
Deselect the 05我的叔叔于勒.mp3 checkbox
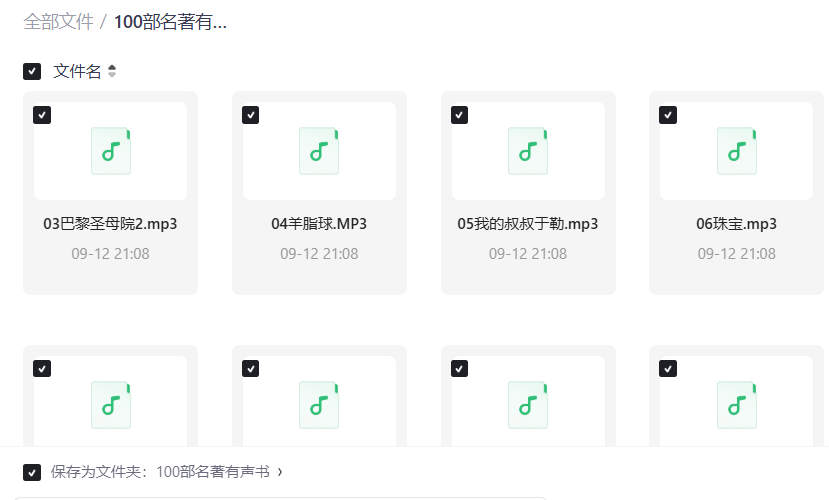point(459,115)
